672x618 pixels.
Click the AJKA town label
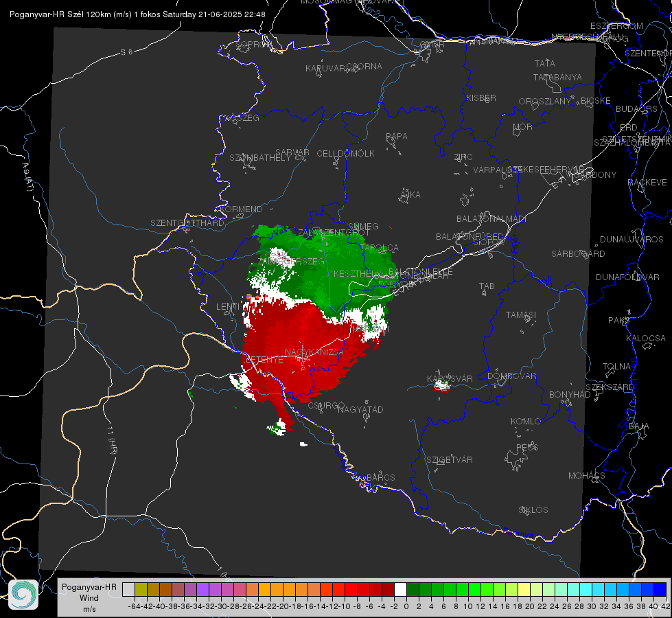tap(410, 195)
